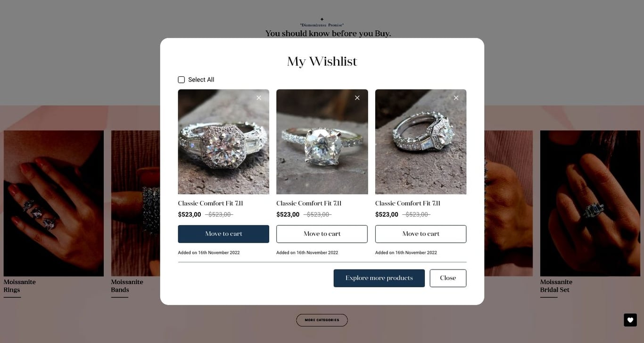
Task: Remove the middle wishlist ring with X icon
Action: click(x=357, y=98)
